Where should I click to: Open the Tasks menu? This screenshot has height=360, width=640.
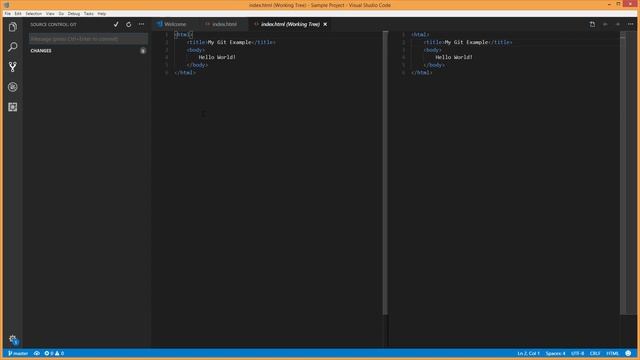89,13
